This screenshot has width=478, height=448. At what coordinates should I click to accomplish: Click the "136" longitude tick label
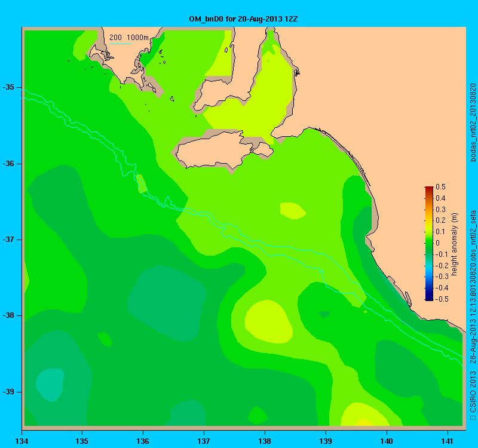pyautogui.click(x=143, y=441)
